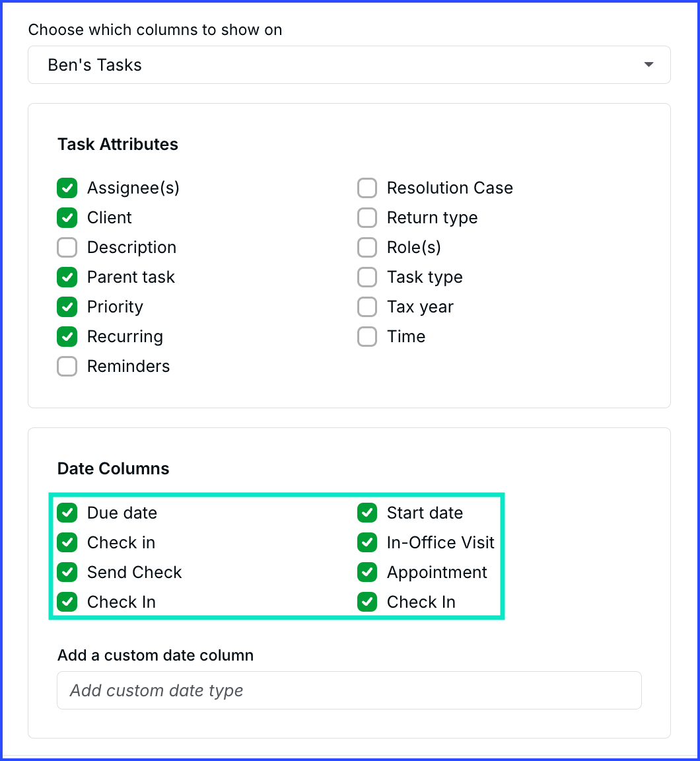Image resolution: width=700 pixels, height=761 pixels.
Task: Disable the Start date checkbox
Action: (x=367, y=513)
